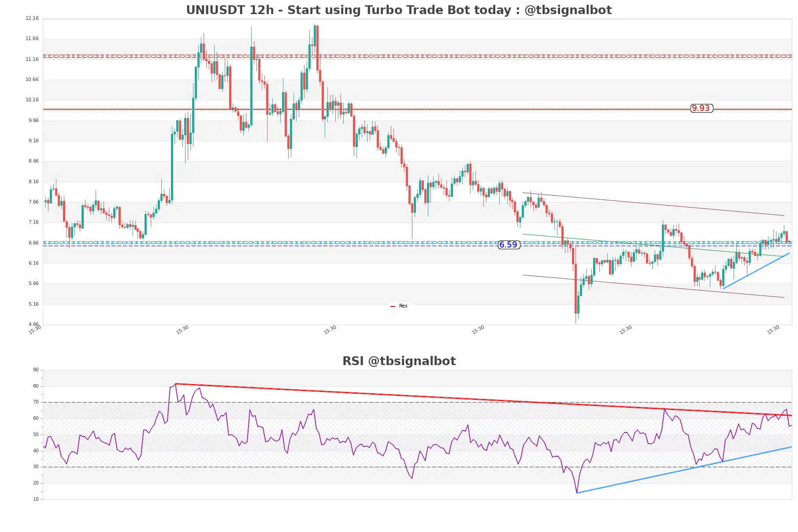Image resolution: width=798 pixels, height=532 pixels.
Task: Click the RSI @tbsignalbot panel title
Action: 399,361
